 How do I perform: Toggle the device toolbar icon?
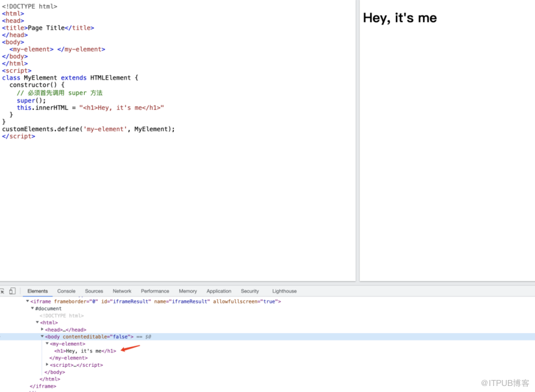(x=12, y=291)
